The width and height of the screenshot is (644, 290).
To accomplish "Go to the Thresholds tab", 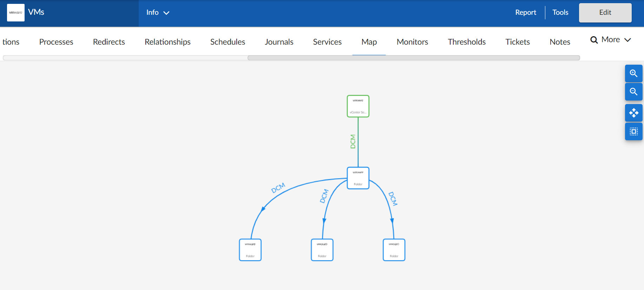I will click(467, 42).
